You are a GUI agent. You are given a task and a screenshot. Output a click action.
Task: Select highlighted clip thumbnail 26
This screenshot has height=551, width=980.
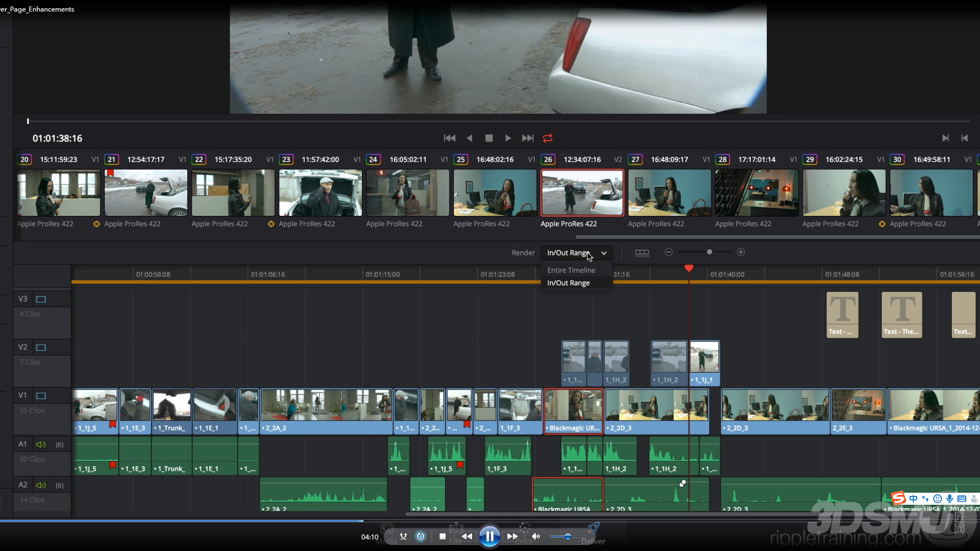coord(582,193)
